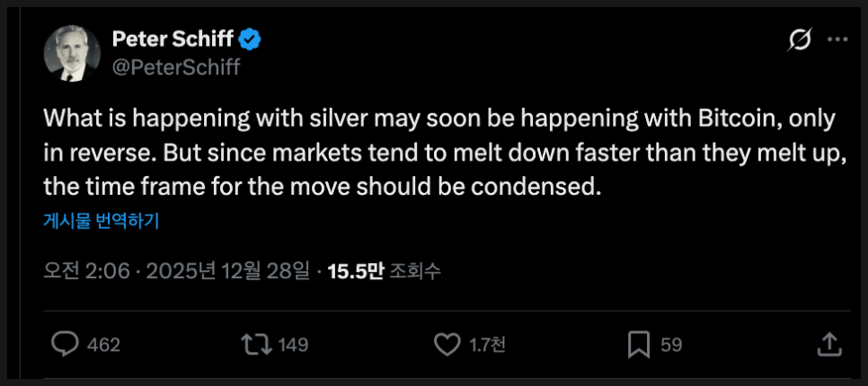Click the blue verified badge
Image resolution: width=868 pixels, height=386 pixels.
point(250,39)
